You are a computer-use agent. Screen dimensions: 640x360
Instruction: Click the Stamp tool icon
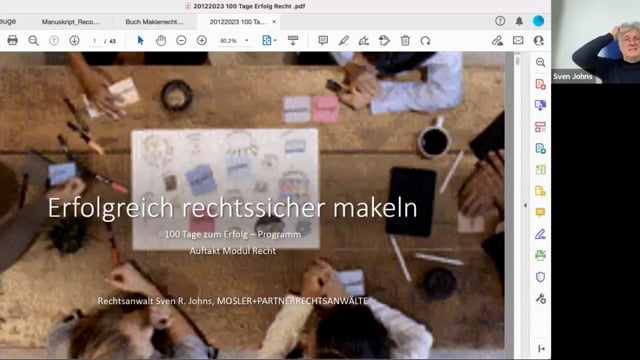(384, 40)
